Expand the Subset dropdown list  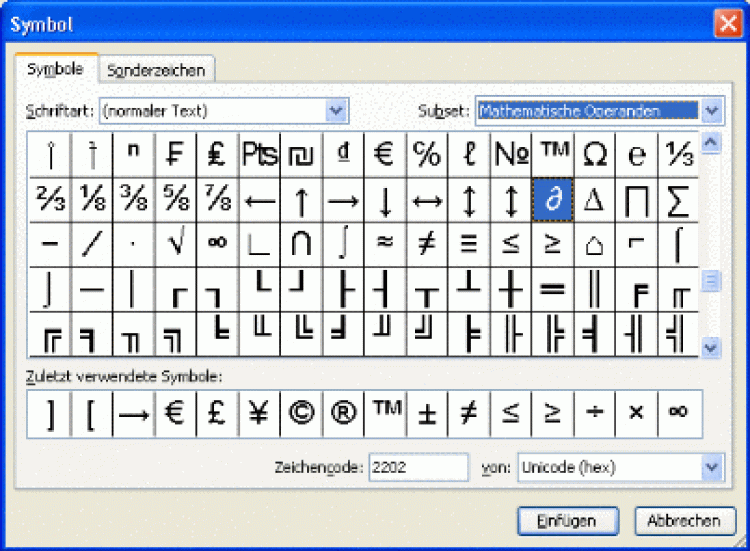(712, 110)
